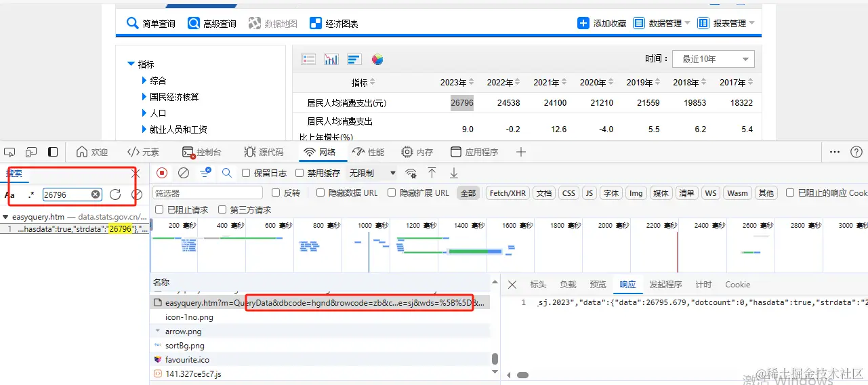This screenshot has height=385, width=868.
Task: Open the 控制台 DevTools tab
Action: click(202, 152)
